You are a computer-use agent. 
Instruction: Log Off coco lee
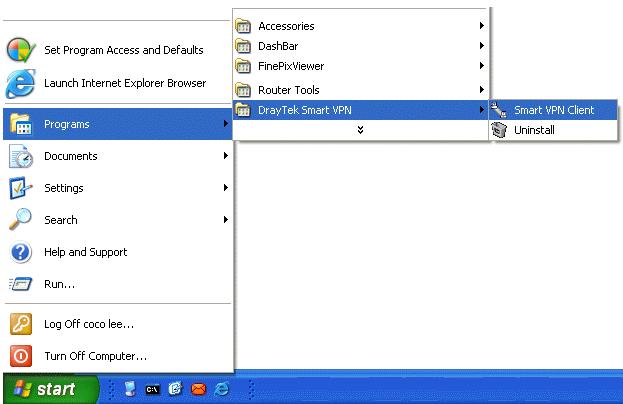coord(88,324)
